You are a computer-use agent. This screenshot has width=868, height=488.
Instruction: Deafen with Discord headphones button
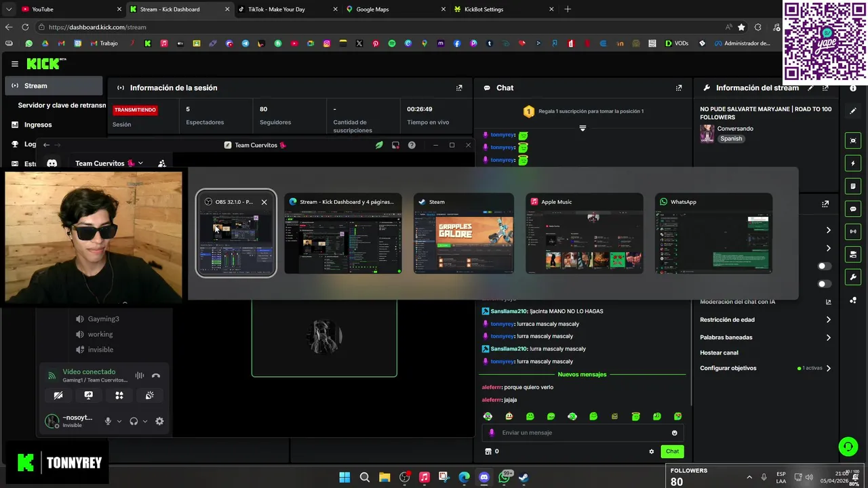point(134,422)
